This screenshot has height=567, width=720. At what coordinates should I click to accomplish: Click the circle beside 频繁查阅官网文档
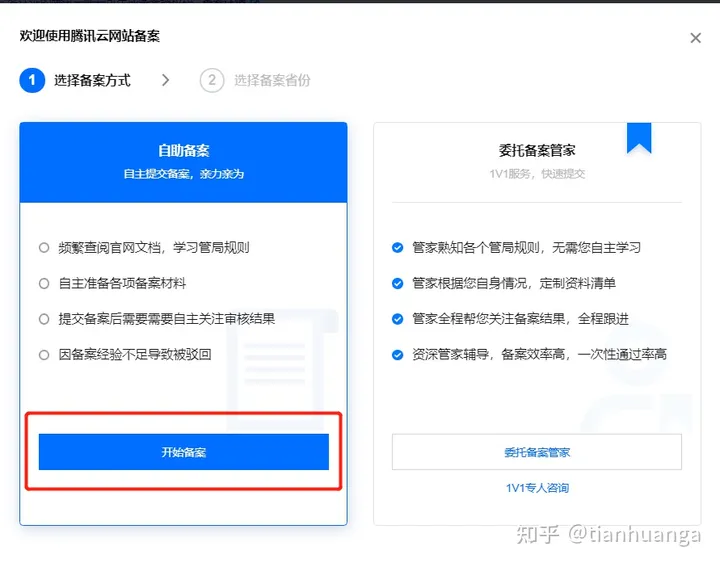pos(44,248)
